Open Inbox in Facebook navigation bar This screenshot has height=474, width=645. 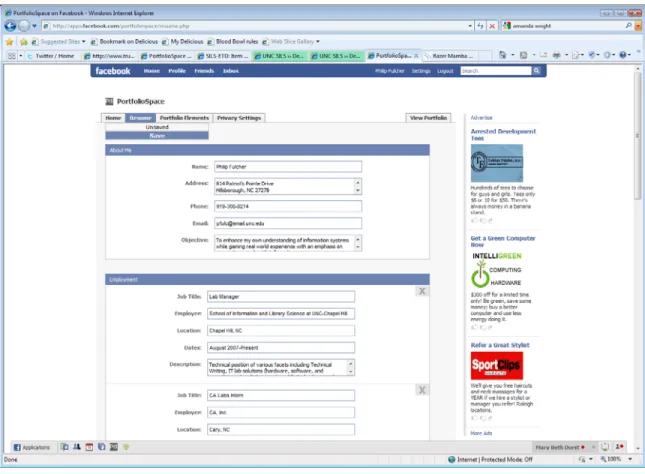(231, 71)
